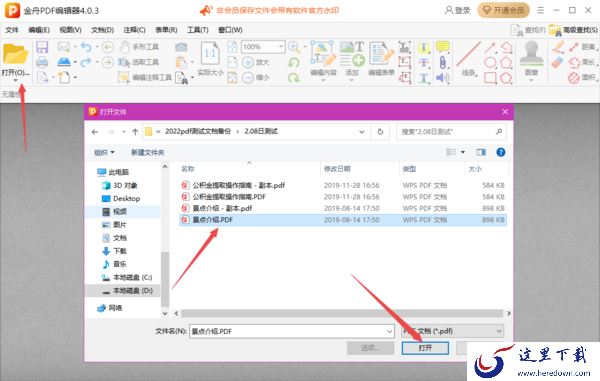Select the Oval circle shape tool
Viewport: 600px width, 381px height.
(x=490, y=62)
